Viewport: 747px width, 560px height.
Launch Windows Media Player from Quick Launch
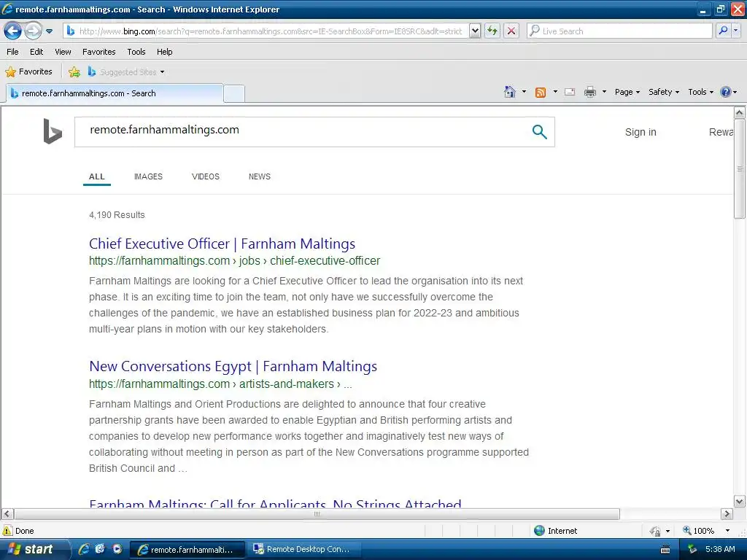pyautogui.click(x=117, y=549)
